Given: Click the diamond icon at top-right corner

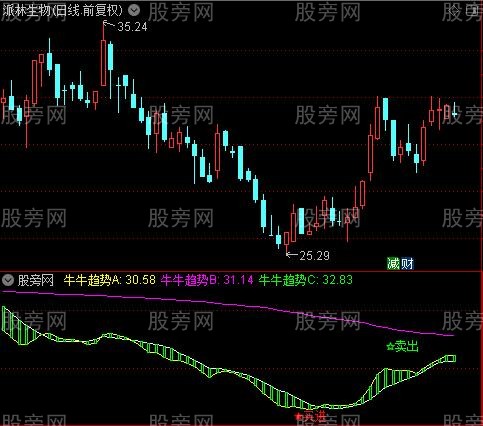Looking at the screenshot, I should pos(454,11).
